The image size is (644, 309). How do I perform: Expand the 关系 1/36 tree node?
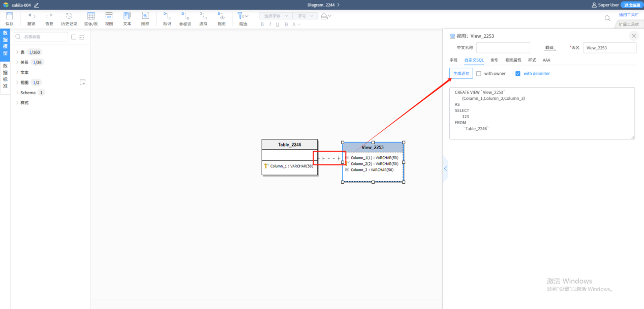(17, 62)
